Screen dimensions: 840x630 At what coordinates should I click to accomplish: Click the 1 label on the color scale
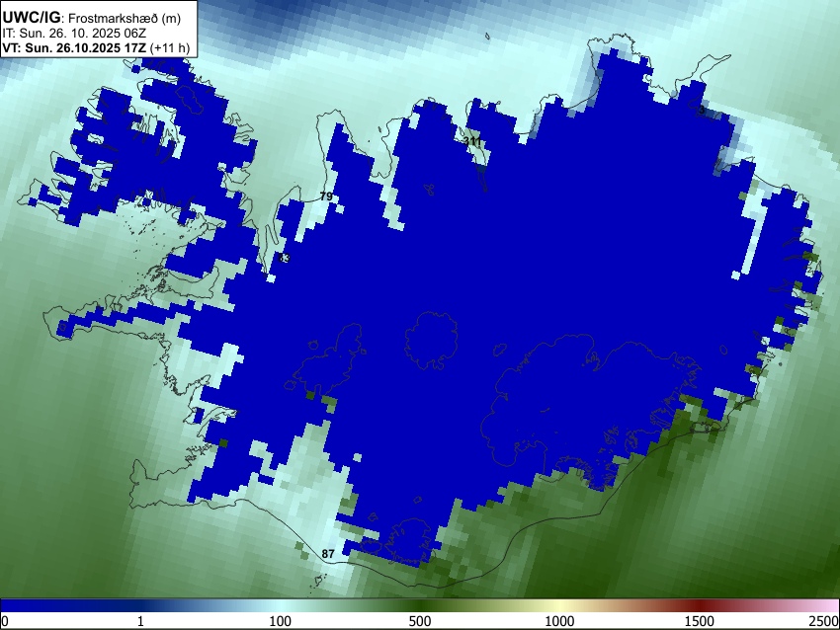click(x=140, y=621)
